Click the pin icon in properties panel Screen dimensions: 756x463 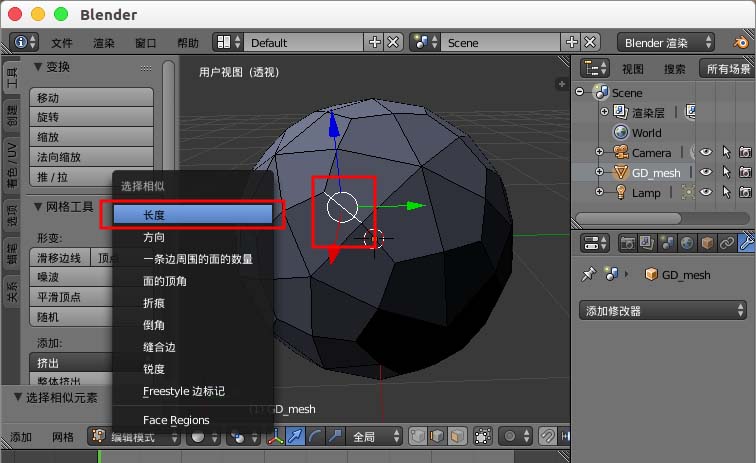589,274
